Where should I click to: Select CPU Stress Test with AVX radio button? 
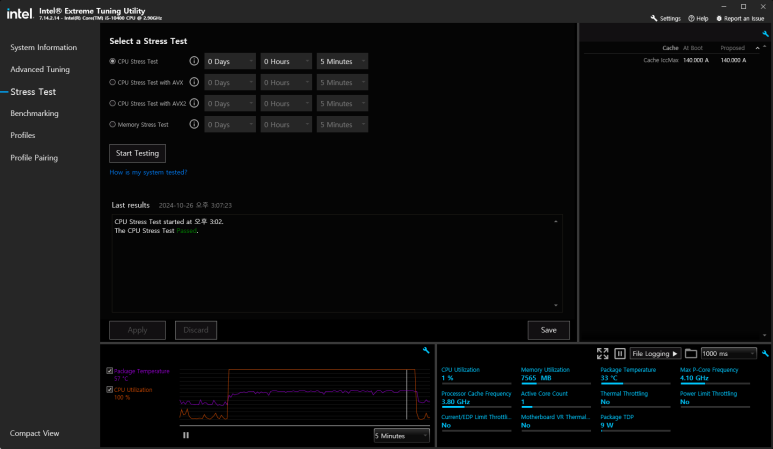click(112, 82)
